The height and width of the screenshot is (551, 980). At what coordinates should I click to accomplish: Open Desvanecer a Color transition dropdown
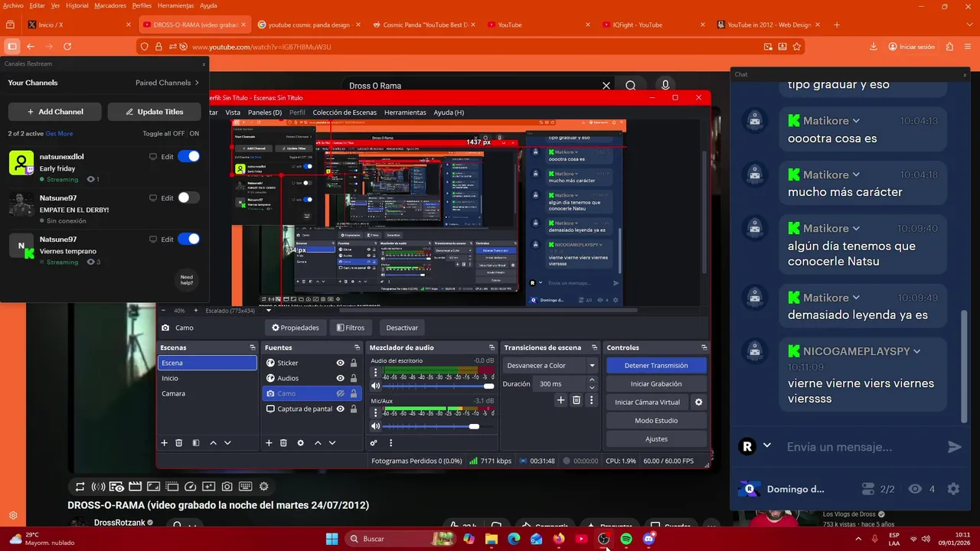click(550, 366)
